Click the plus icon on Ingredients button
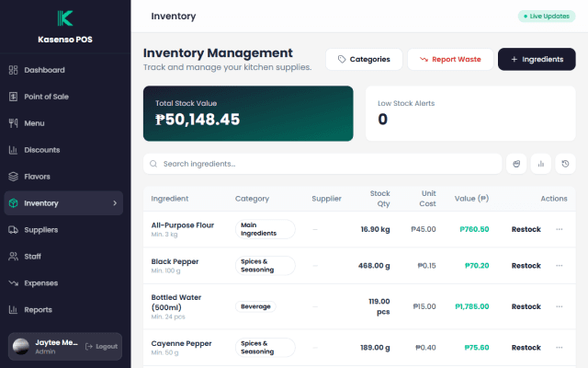 [x=514, y=59]
